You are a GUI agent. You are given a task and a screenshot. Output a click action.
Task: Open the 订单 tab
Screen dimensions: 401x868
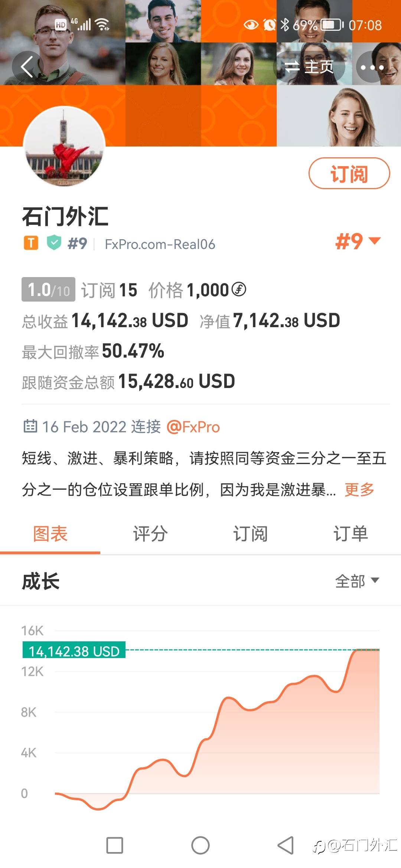(x=351, y=534)
